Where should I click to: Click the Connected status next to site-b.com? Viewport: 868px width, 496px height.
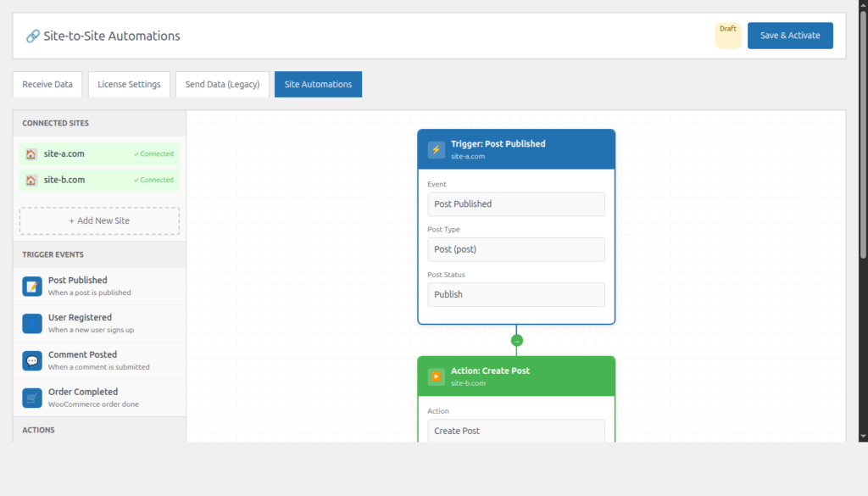click(153, 180)
